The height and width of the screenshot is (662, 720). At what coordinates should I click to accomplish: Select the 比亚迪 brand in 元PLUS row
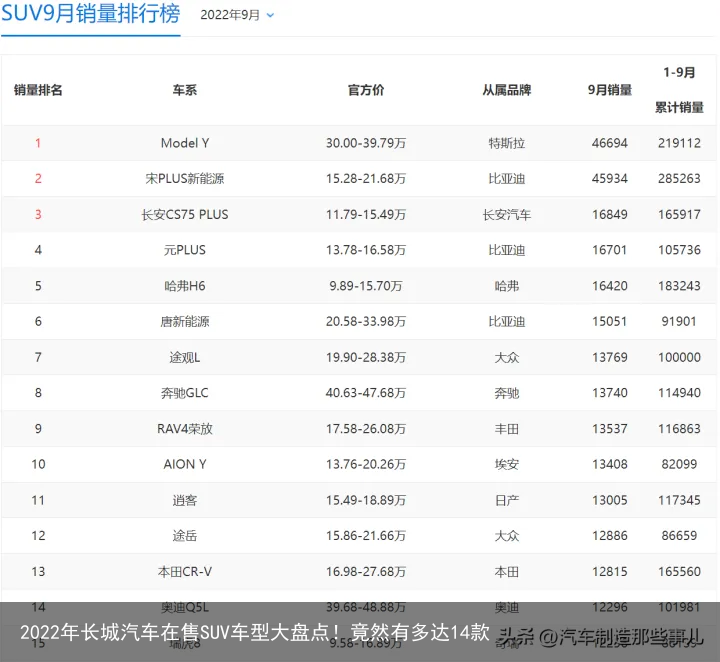506,250
